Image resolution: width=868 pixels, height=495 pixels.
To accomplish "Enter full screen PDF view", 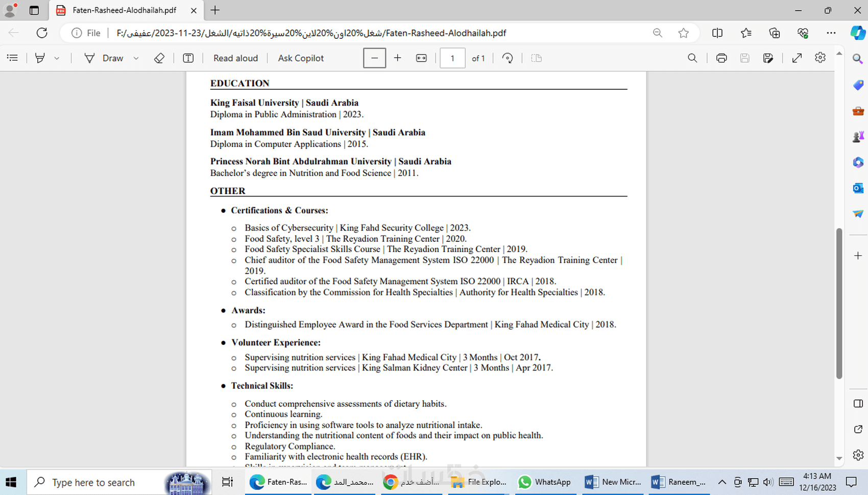I will pyautogui.click(x=797, y=58).
